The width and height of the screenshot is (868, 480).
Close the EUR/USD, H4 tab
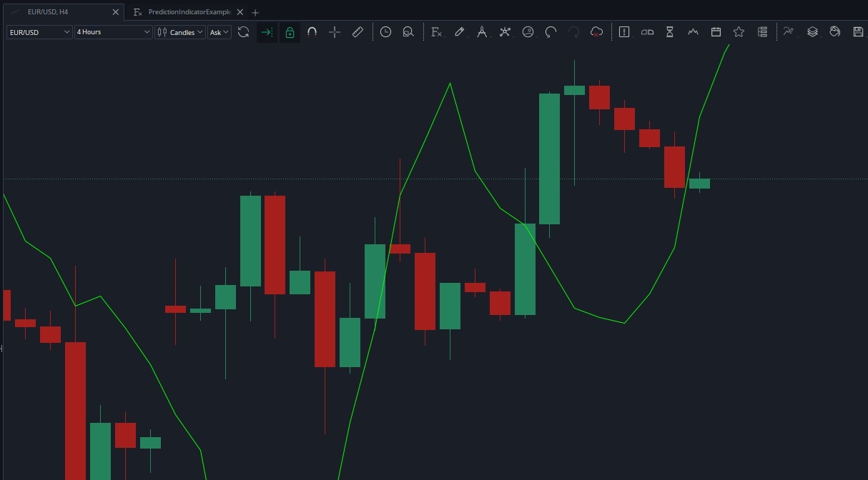point(116,12)
